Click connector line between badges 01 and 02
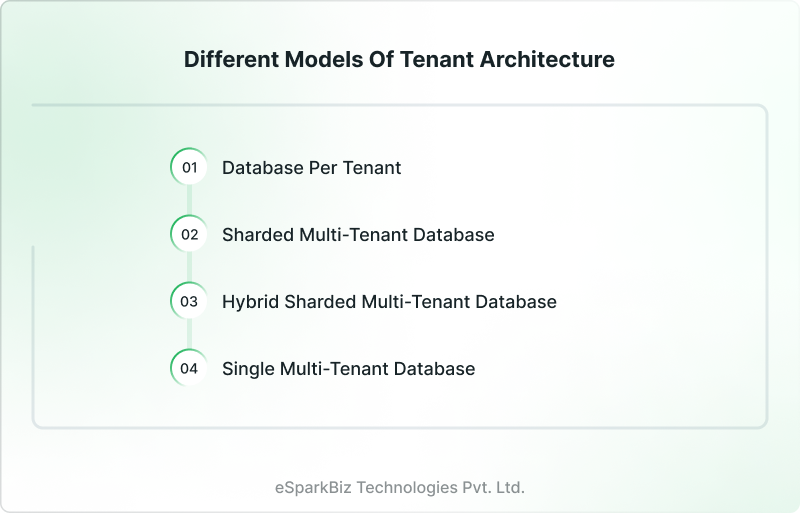Image resolution: width=800 pixels, height=513 pixels. click(189, 201)
